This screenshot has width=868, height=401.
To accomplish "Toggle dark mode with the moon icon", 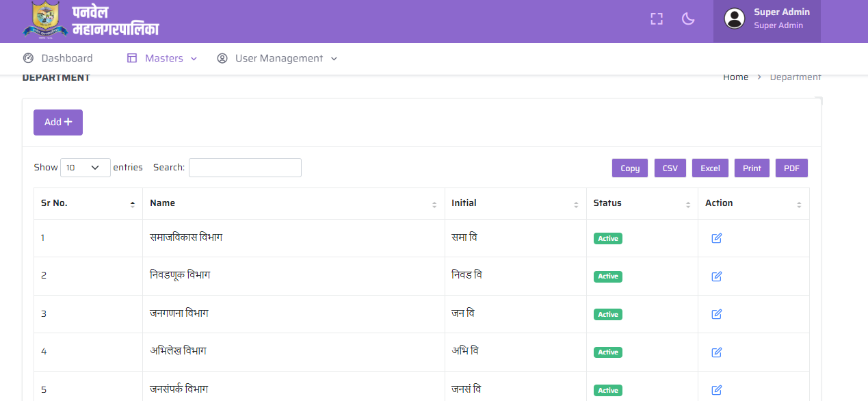I will 688,19.
